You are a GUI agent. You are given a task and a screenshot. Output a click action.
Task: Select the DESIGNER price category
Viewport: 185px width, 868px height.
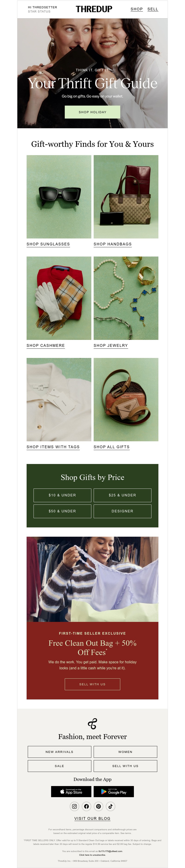coord(122,511)
